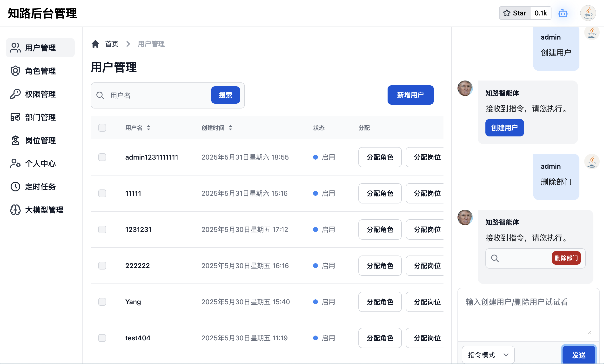Click the brain icon for 大模型管理
This screenshot has height=364, width=604.
(15, 210)
